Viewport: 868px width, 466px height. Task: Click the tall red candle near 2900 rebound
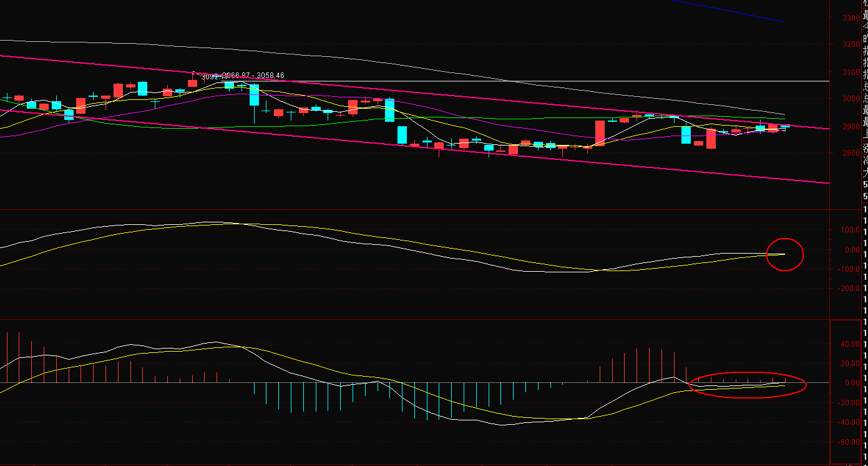(x=600, y=133)
